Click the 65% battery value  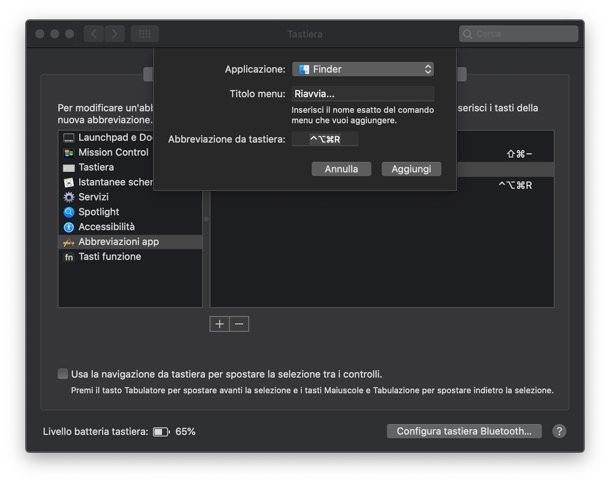click(x=185, y=431)
